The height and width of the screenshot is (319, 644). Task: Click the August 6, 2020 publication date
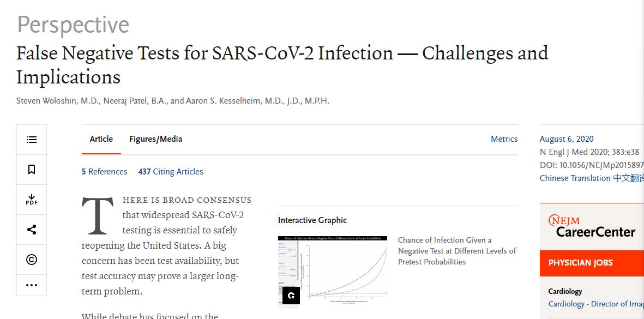(x=567, y=139)
